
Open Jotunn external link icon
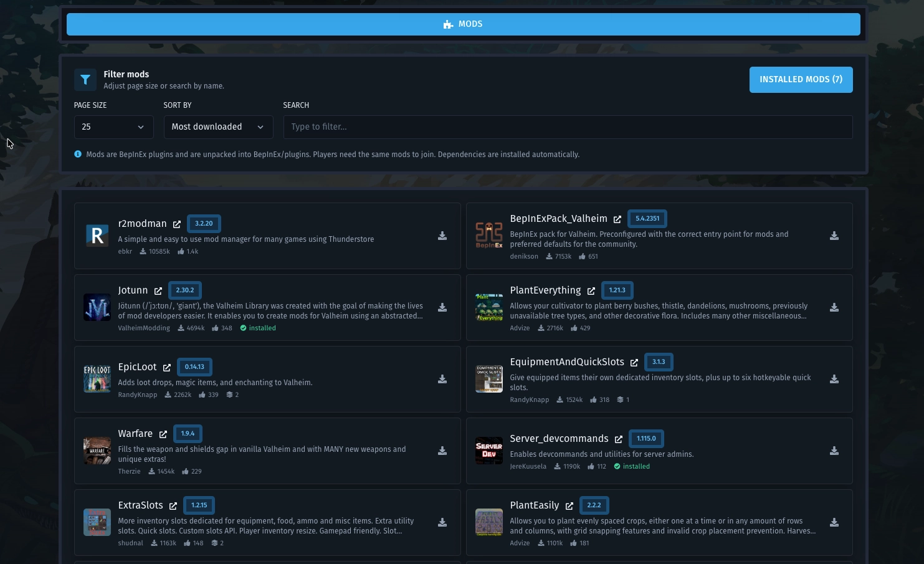pyautogui.click(x=158, y=290)
